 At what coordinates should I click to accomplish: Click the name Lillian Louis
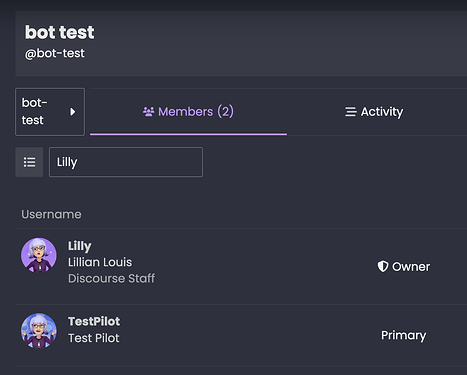(x=100, y=262)
